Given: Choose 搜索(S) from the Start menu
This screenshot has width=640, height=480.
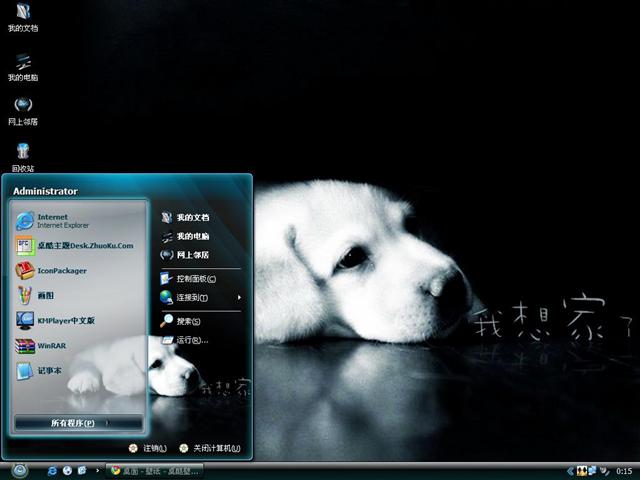Looking at the screenshot, I should tap(188, 321).
